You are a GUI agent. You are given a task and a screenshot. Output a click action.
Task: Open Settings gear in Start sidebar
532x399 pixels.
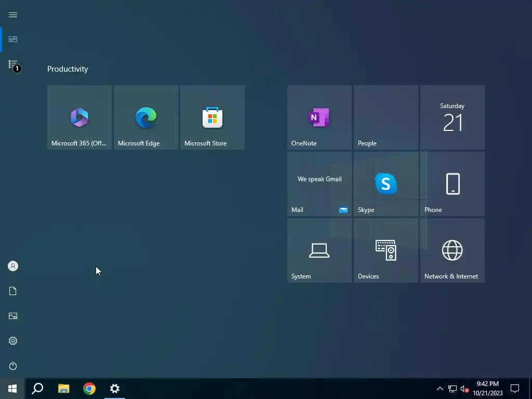click(x=13, y=341)
